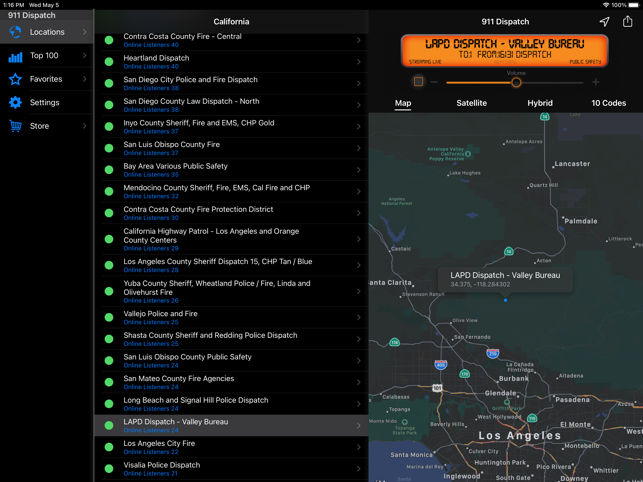Select Los Angeles County Sheriff Dispatch 15

click(231, 265)
